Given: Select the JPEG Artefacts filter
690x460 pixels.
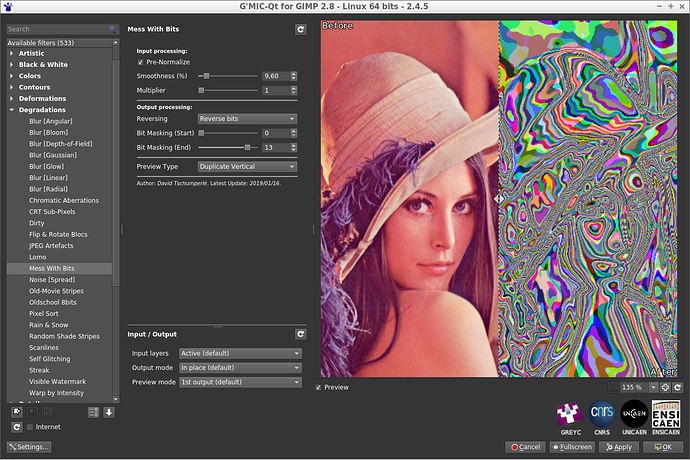Looking at the screenshot, I should coord(51,246).
